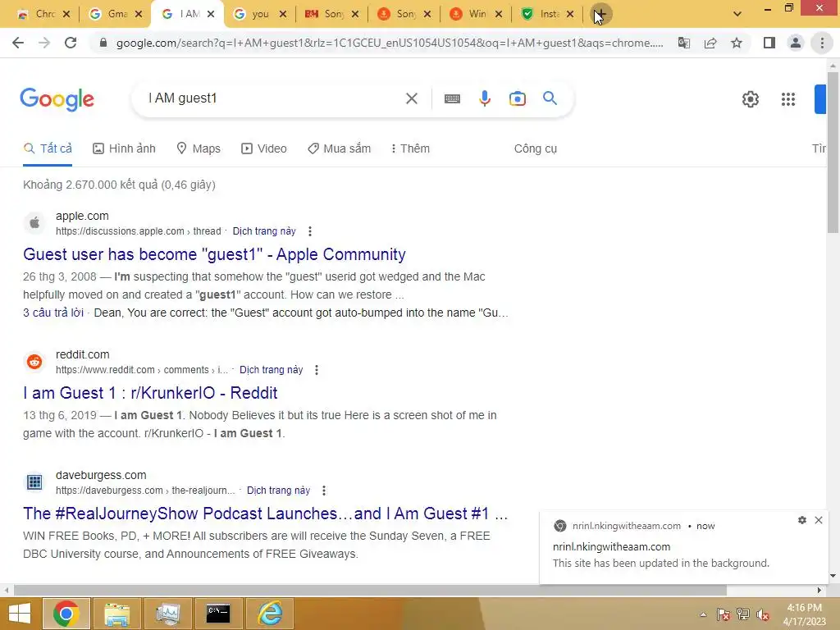Screen dimensions: 840x630
Task: Search by image with Google Lens
Action: [518, 98]
